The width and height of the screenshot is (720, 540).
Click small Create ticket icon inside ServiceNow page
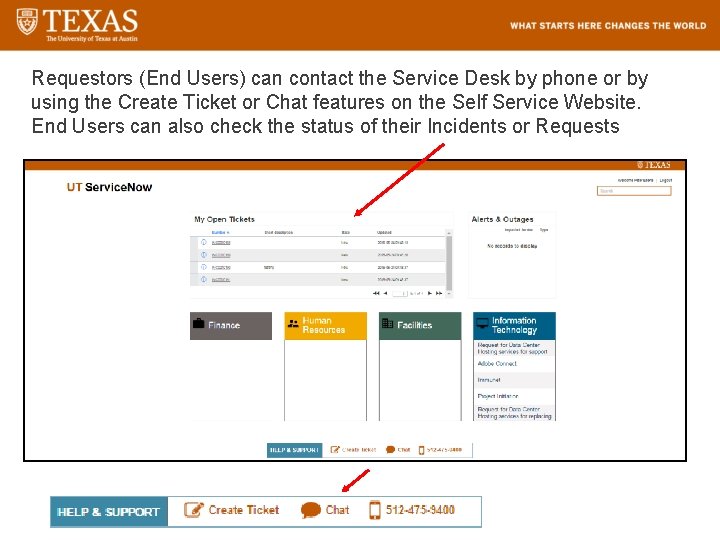pyautogui.click(x=335, y=450)
